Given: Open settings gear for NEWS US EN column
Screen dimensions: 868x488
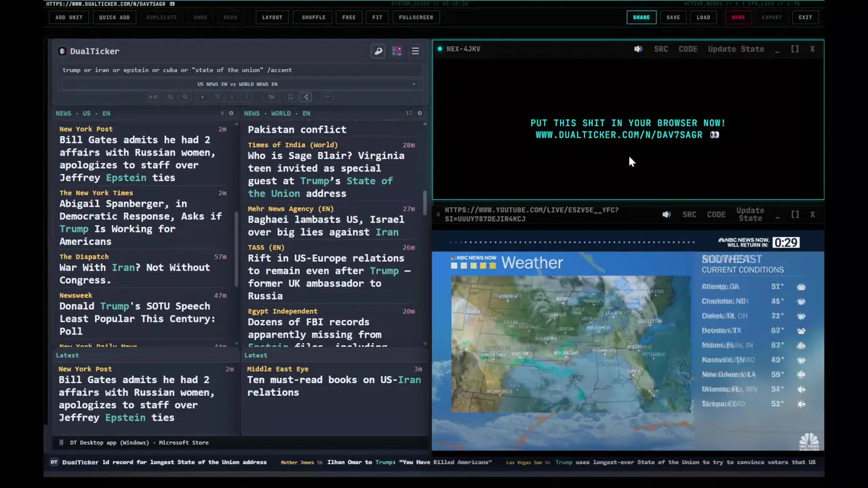Looking at the screenshot, I should click(231, 113).
